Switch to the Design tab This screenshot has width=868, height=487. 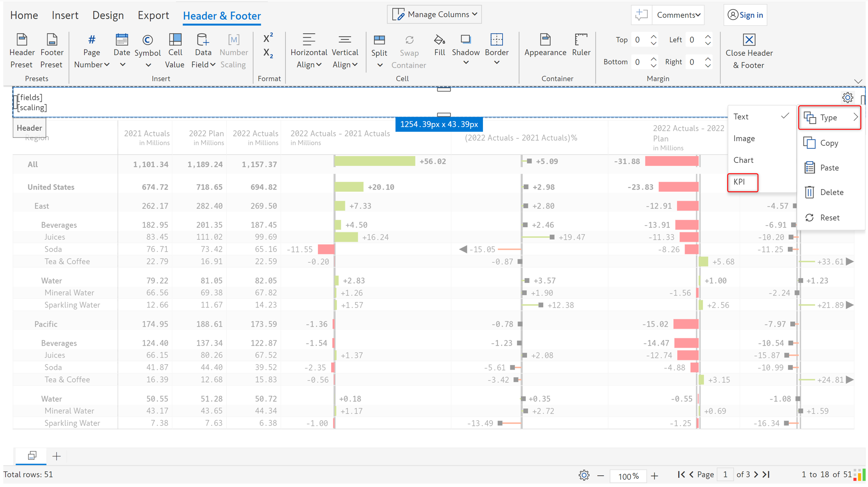[x=108, y=15]
